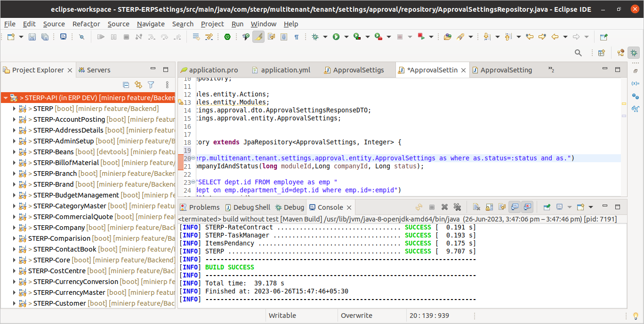Show hidden editor tabs list

click(x=551, y=70)
